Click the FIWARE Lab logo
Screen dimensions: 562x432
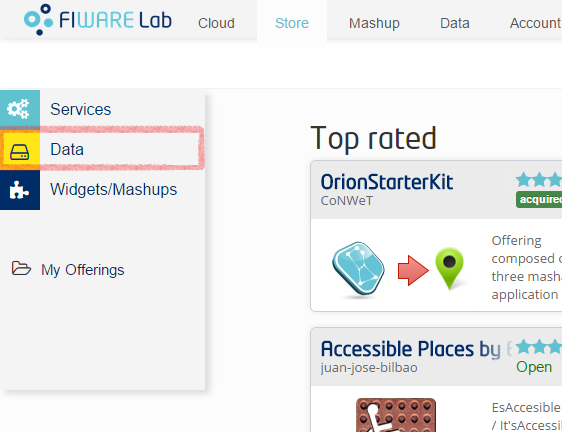97,20
